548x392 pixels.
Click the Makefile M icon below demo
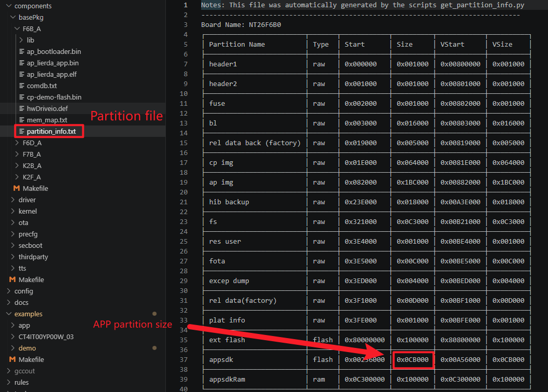[12, 359]
